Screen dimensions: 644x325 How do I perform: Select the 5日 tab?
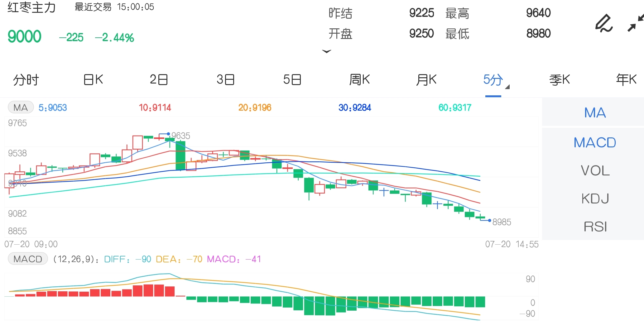(x=292, y=80)
